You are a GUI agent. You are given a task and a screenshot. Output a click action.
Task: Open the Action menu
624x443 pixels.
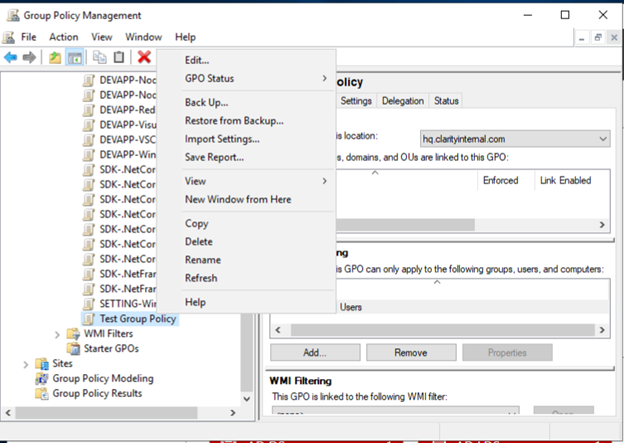click(x=64, y=37)
